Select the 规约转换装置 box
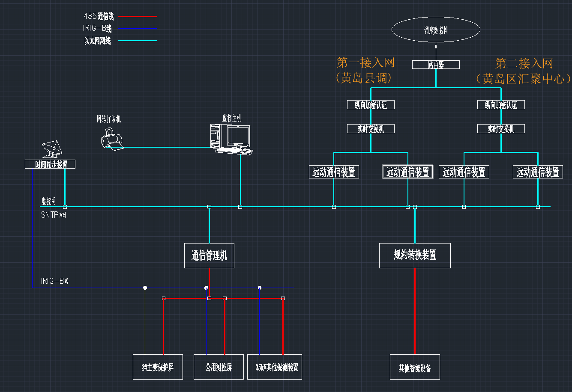This screenshot has width=572, height=392. pos(415,255)
